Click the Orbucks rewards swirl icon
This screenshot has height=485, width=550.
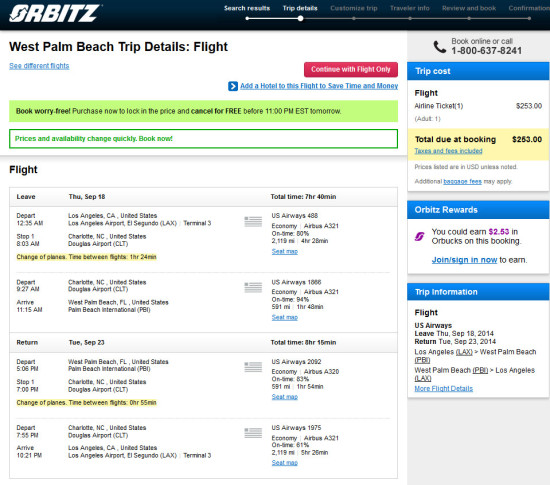point(420,236)
